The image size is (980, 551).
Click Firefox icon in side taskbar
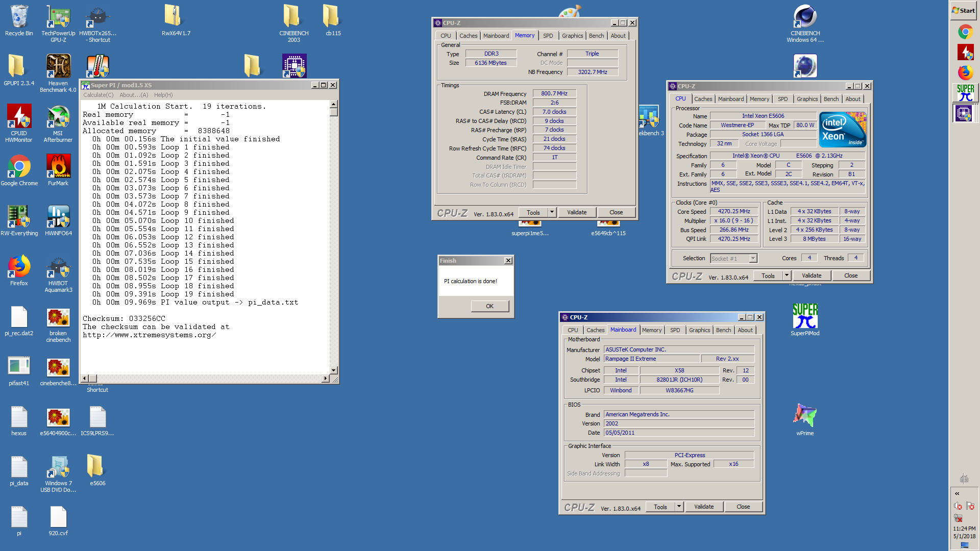pos(965,72)
